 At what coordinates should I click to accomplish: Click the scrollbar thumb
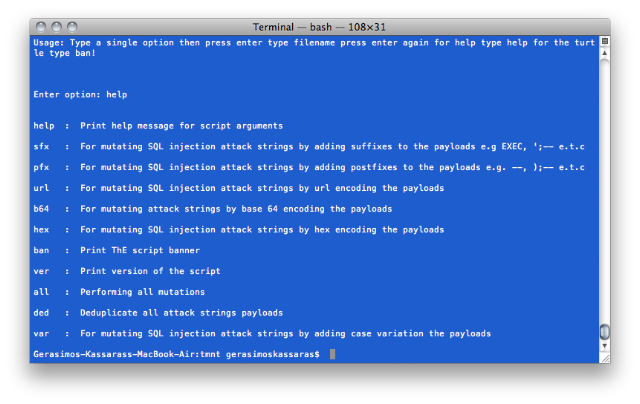tap(605, 331)
